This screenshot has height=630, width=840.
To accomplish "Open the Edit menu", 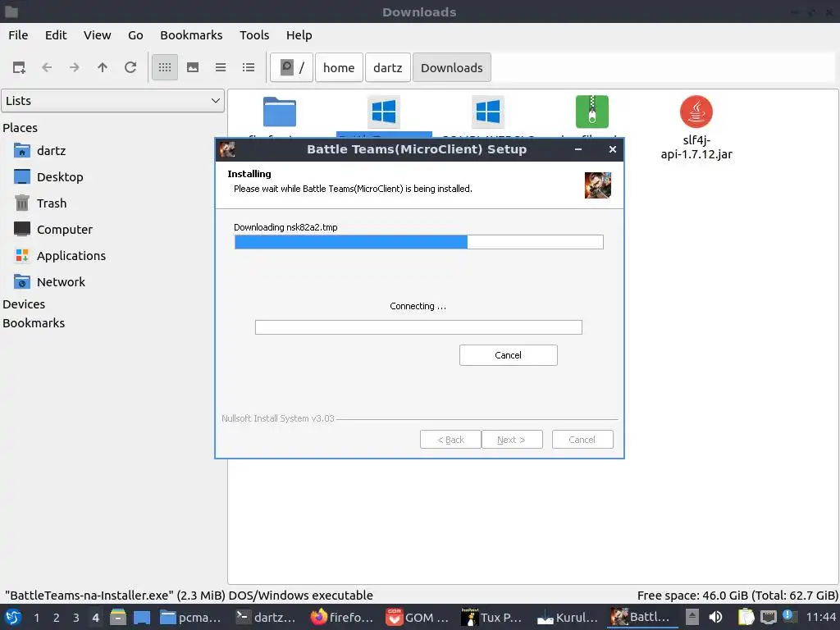I will 56,35.
